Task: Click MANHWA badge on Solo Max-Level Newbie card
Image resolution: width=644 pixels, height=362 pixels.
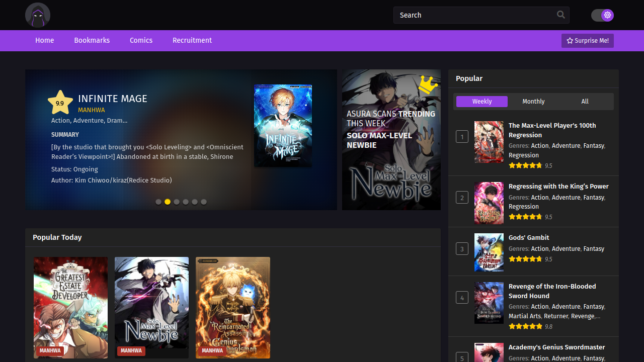Action: [x=131, y=351]
